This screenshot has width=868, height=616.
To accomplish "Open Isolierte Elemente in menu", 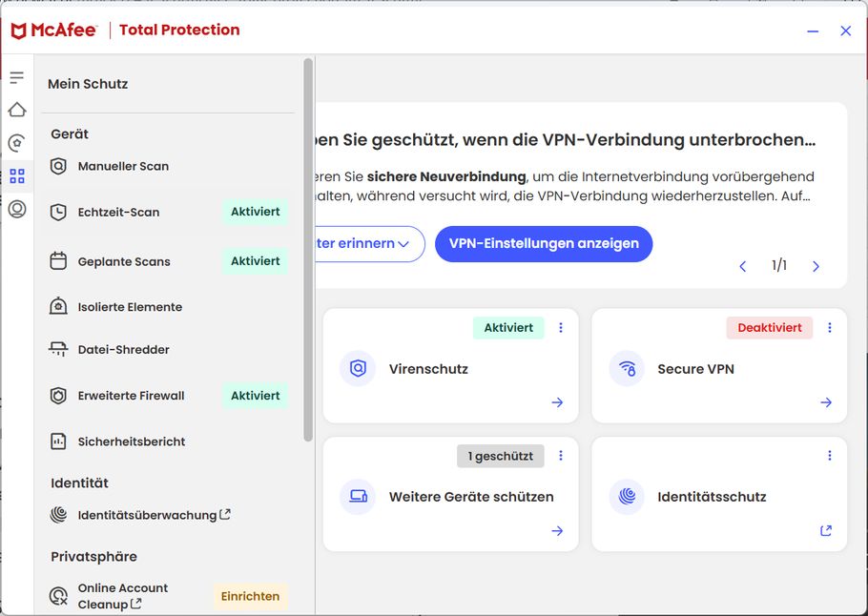I will (130, 307).
